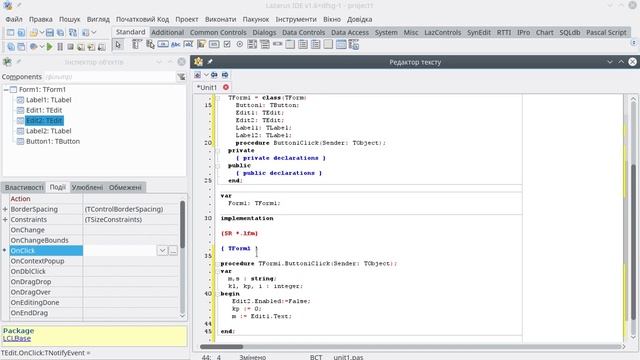
Task: Switch to the Обмежені inspector tab
Action: (125, 187)
